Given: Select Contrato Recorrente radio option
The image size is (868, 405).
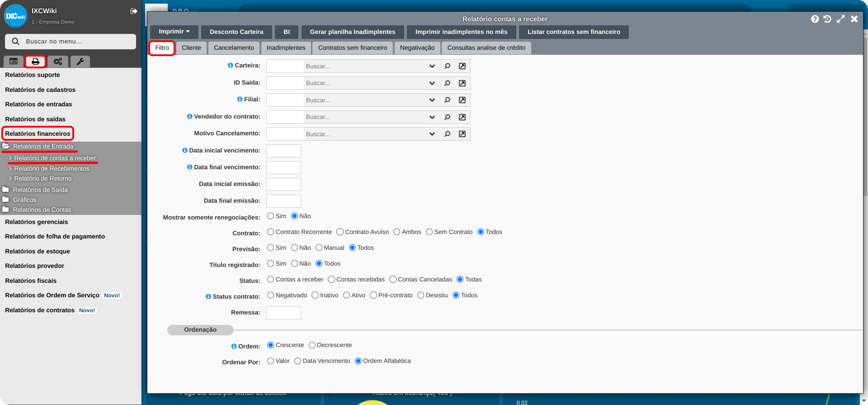Looking at the screenshot, I should 270,232.
